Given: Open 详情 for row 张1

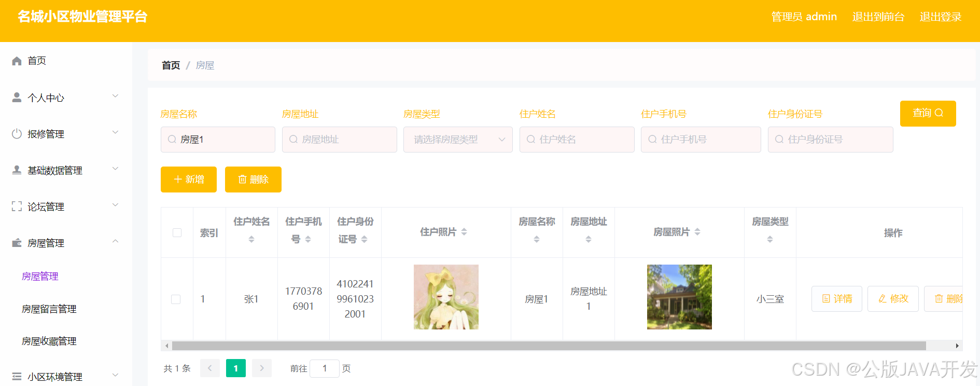Looking at the screenshot, I should [x=837, y=299].
